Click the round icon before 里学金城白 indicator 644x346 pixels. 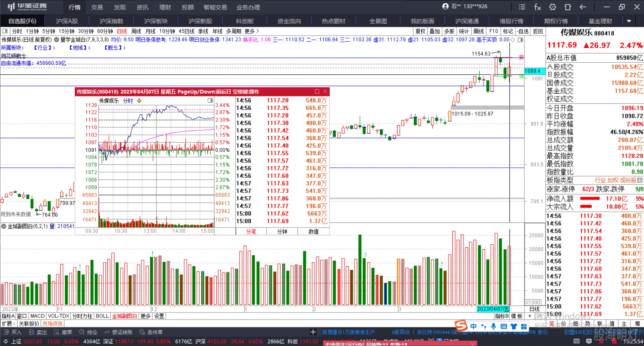(56, 40)
